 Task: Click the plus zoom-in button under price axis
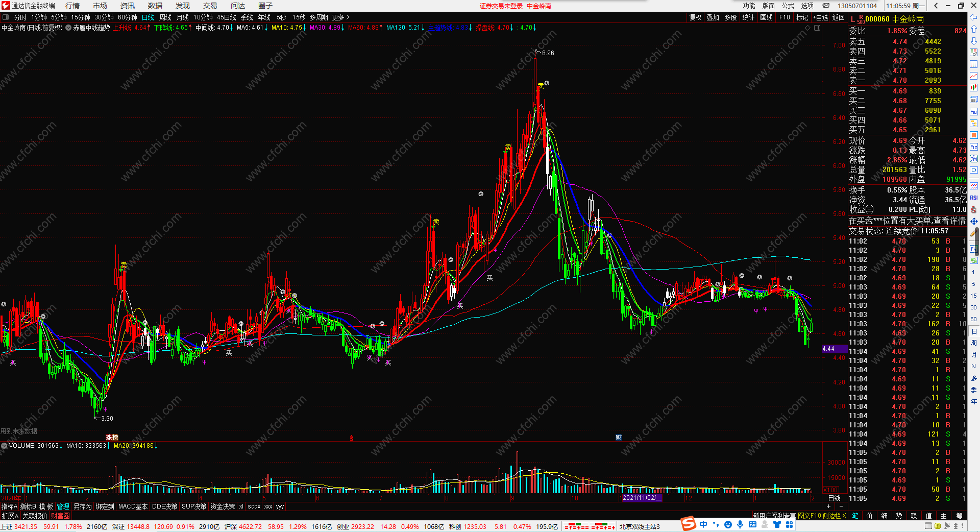coord(829,506)
